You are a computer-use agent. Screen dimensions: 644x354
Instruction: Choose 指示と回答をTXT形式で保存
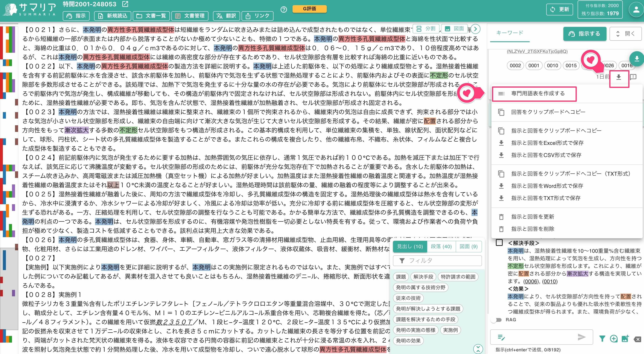click(567, 198)
